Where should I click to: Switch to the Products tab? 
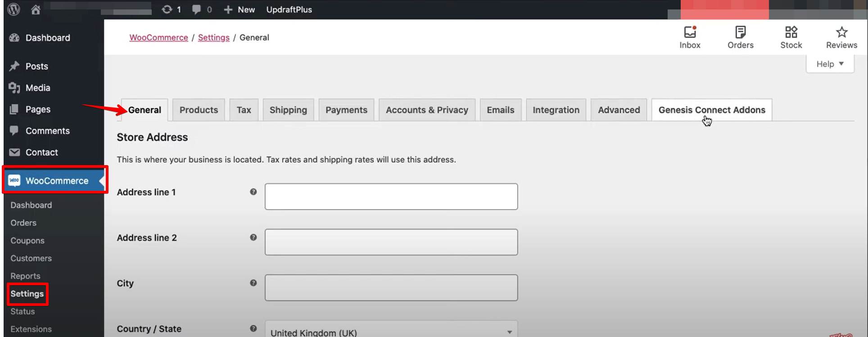click(199, 110)
